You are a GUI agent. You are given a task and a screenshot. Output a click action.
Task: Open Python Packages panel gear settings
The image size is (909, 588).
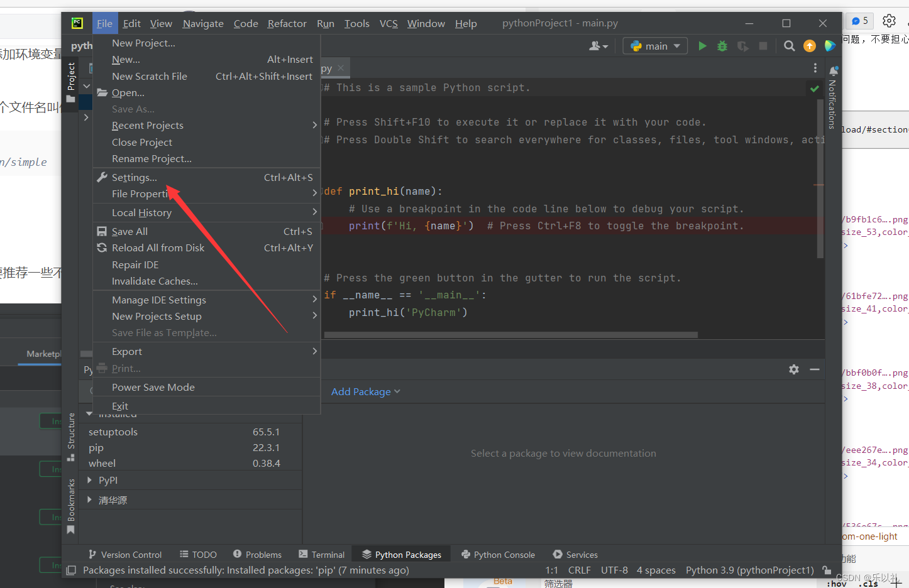794,369
